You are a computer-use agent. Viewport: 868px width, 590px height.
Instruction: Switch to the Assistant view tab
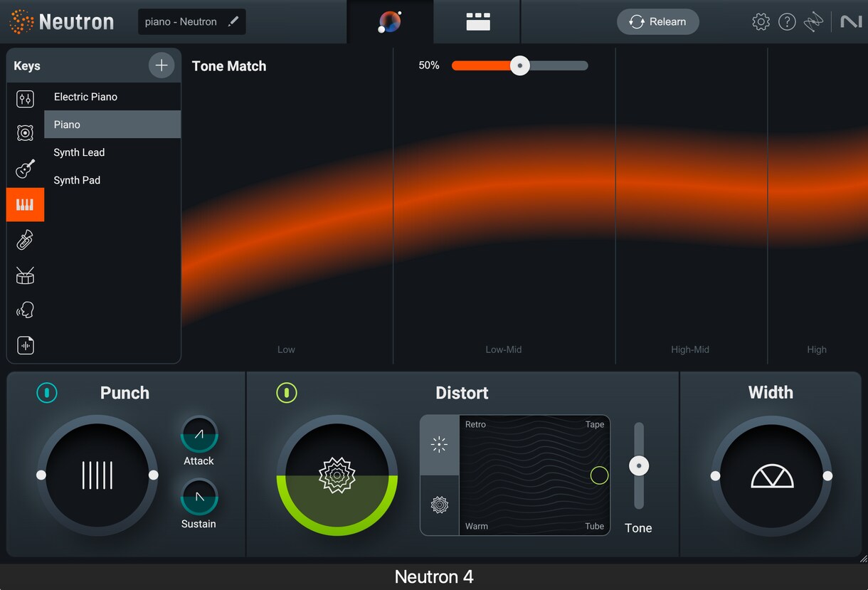click(x=390, y=22)
